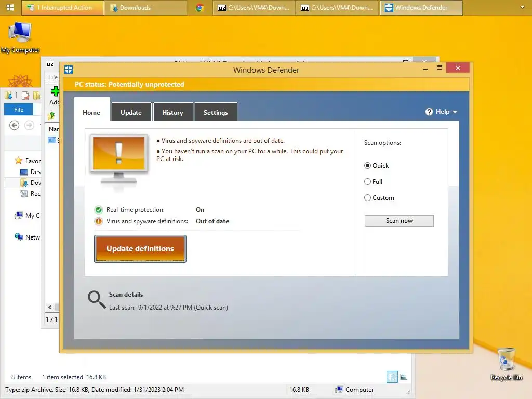Viewport: 532px width, 399px height.
Task: Switch to Downloads taskbar window
Action: (146, 7)
